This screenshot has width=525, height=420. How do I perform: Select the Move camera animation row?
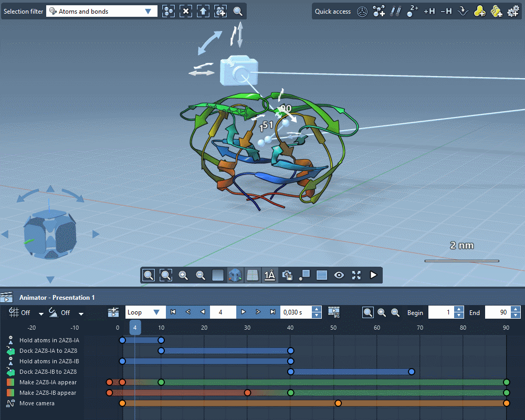pos(37,403)
